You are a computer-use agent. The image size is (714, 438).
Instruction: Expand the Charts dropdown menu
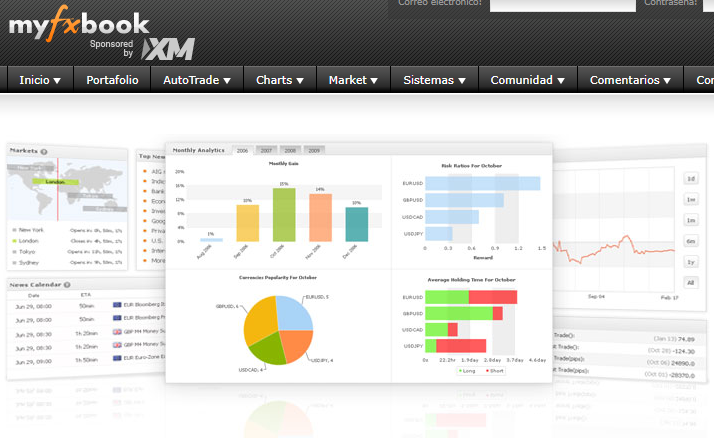[280, 80]
